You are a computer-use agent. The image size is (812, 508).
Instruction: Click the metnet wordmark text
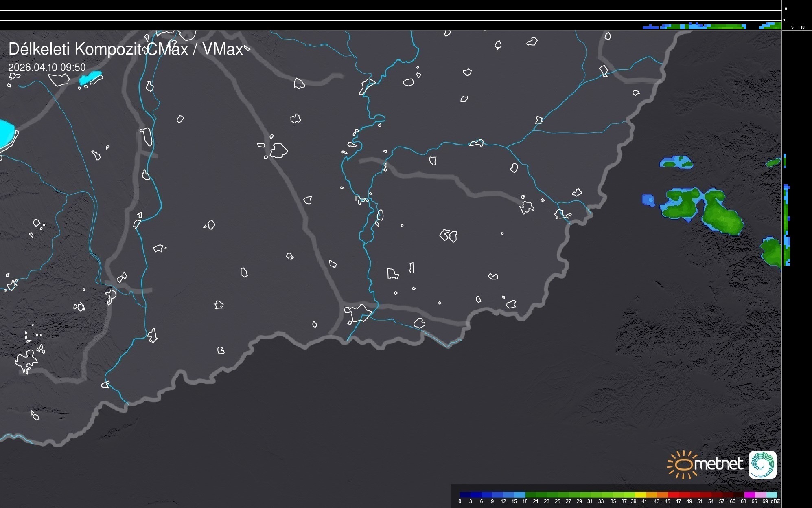tap(718, 464)
